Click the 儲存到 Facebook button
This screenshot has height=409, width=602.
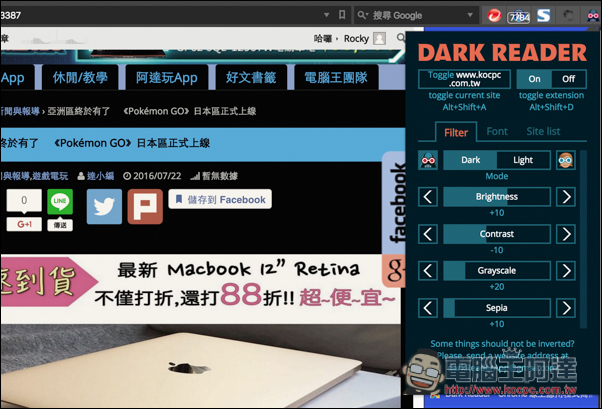pos(220,199)
